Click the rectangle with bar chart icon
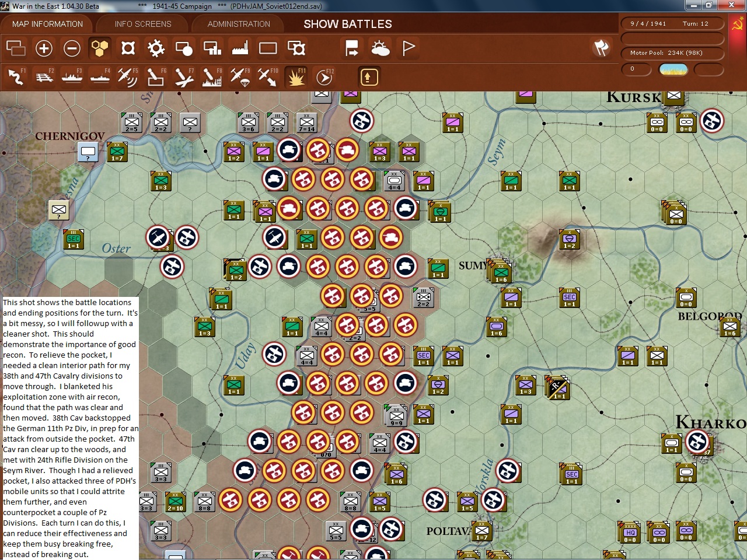This screenshot has width=747, height=560. 212,48
